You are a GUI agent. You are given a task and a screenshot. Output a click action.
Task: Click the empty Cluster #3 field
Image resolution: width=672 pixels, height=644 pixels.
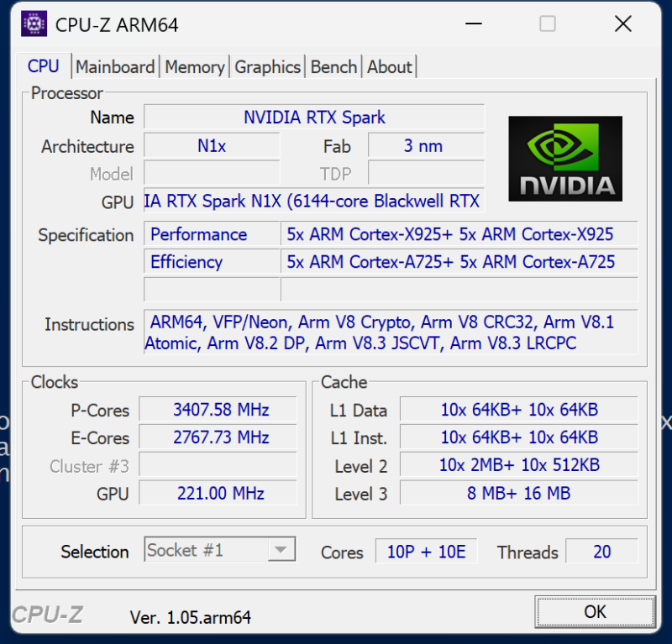tap(218, 465)
